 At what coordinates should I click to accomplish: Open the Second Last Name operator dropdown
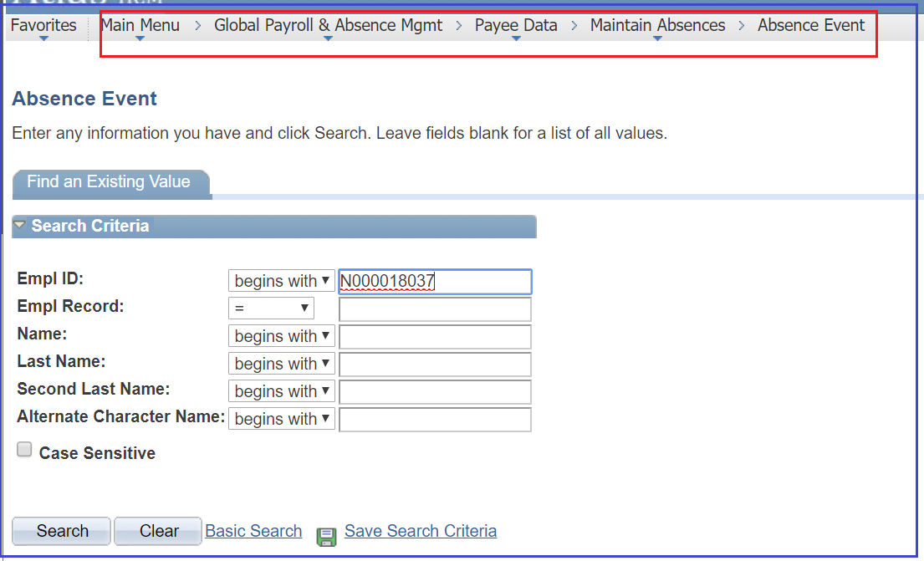tap(282, 391)
